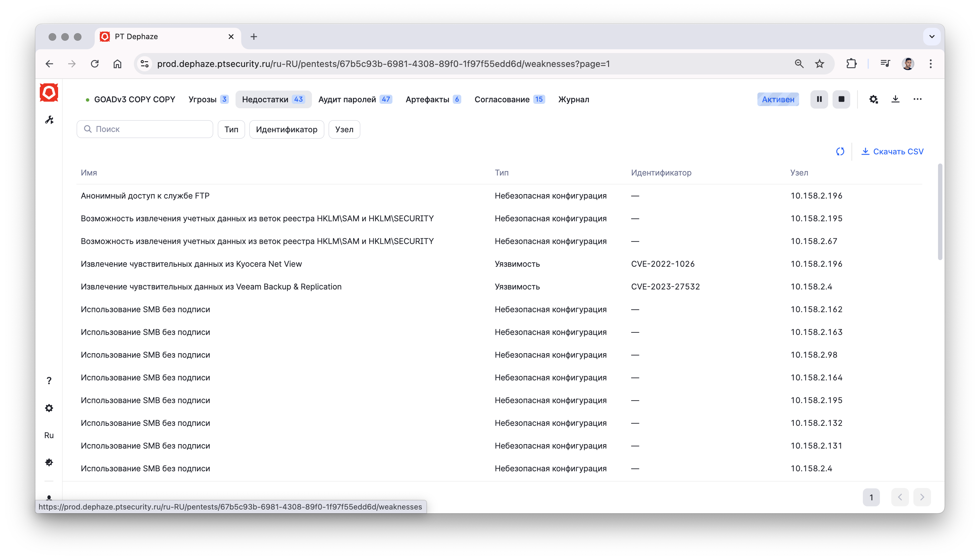The image size is (980, 560).
Task: Open the help question mark icon
Action: pyautogui.click(x=49, y=381)
